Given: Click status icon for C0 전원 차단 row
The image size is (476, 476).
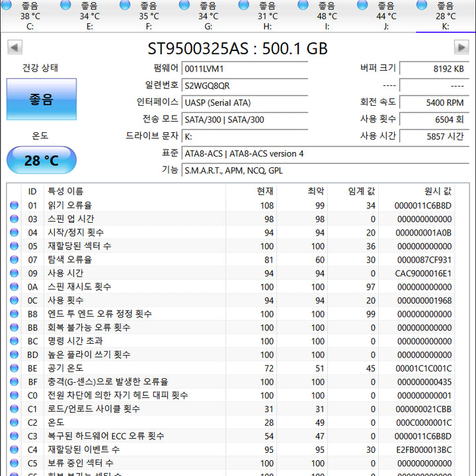Looking at the screenshot, I should click(15, 395).
